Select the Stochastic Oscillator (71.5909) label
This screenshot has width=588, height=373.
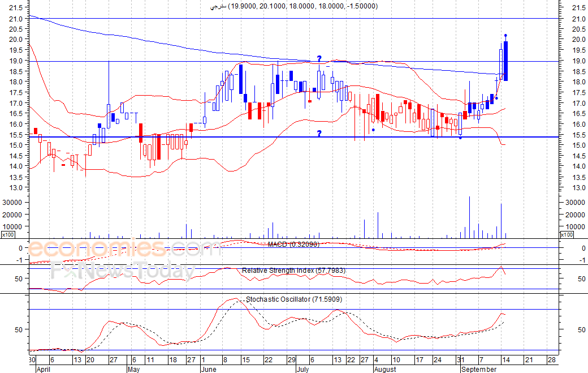coord(293,299)
